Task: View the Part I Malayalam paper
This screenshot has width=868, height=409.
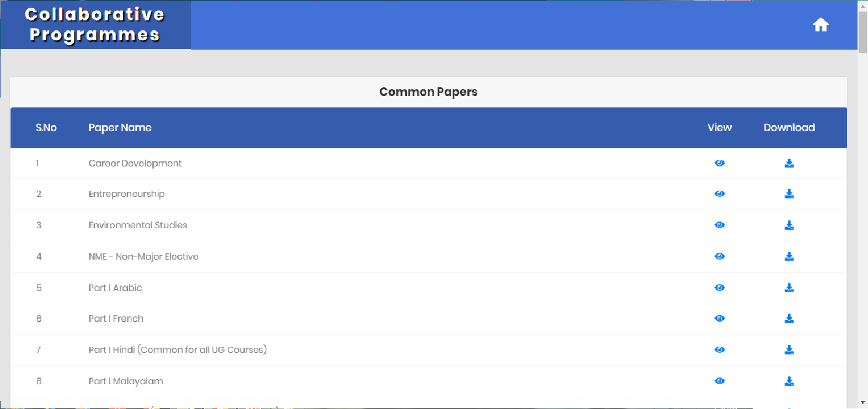Action: coord(720,381)
